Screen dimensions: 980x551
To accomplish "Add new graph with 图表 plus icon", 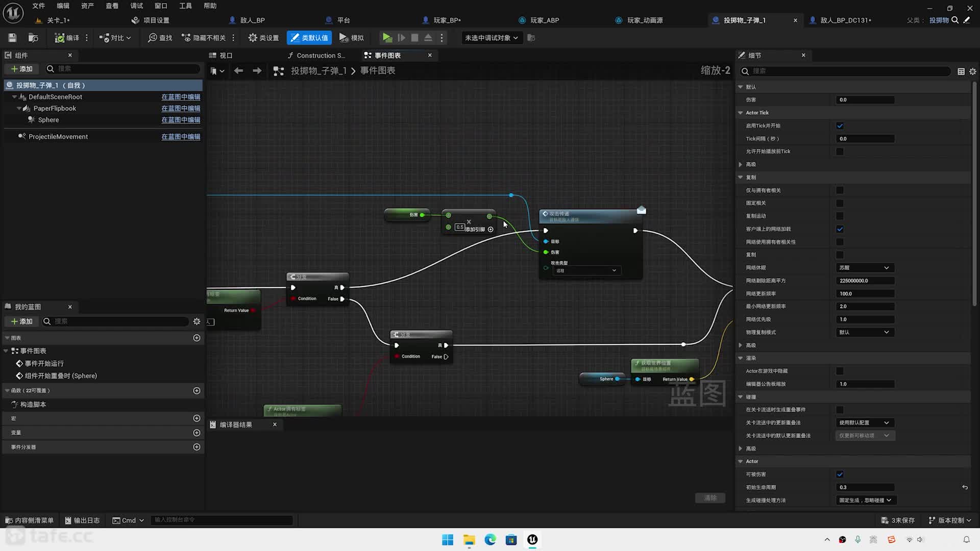I will pyautogui.click(x=197, y=338).
